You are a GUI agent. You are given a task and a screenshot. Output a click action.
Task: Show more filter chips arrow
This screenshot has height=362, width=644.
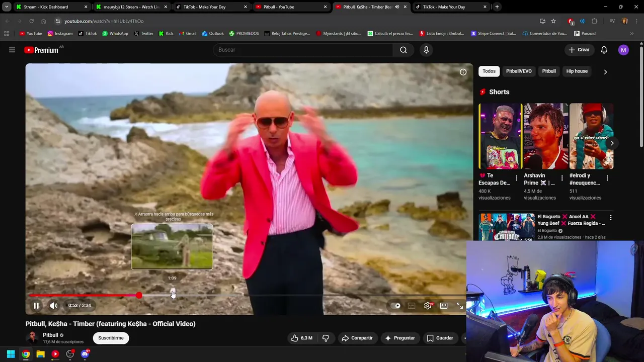[x=605, y=72]
